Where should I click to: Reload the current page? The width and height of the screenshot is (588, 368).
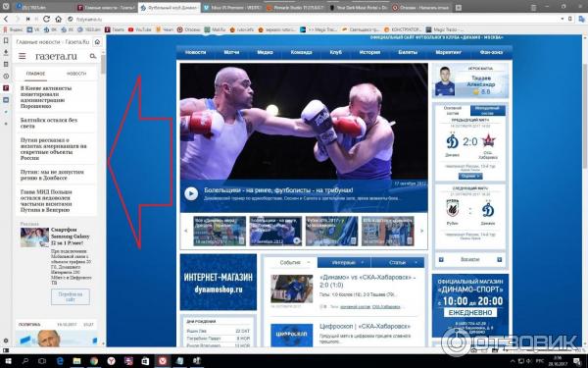click(46, 19)
